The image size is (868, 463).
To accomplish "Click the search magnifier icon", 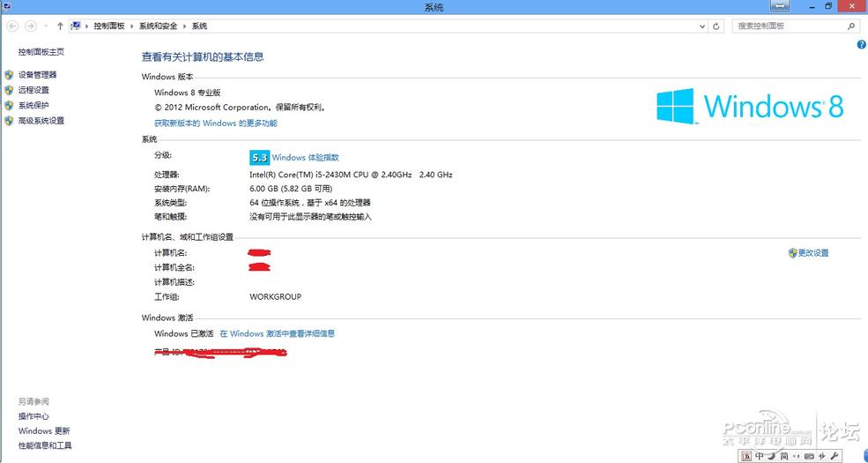I will (x=851, y=26).
